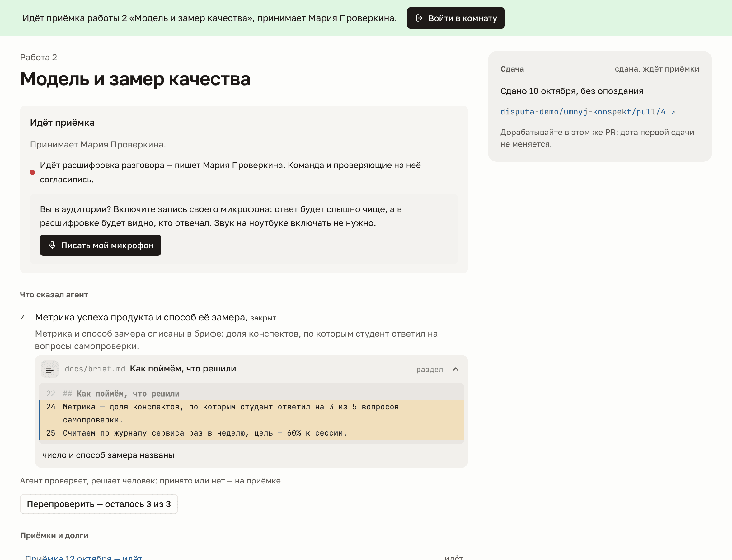732x560 pixels.
Task: Click code line 25 «Считаем по журналу сервиса»
Action: 252,433
